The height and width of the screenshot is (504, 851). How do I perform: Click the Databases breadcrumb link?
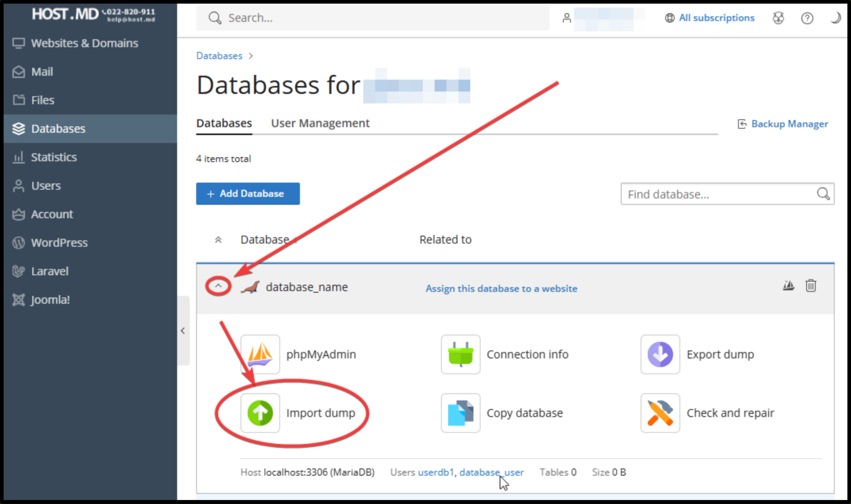pyautogui.click(x=219, y=56)
